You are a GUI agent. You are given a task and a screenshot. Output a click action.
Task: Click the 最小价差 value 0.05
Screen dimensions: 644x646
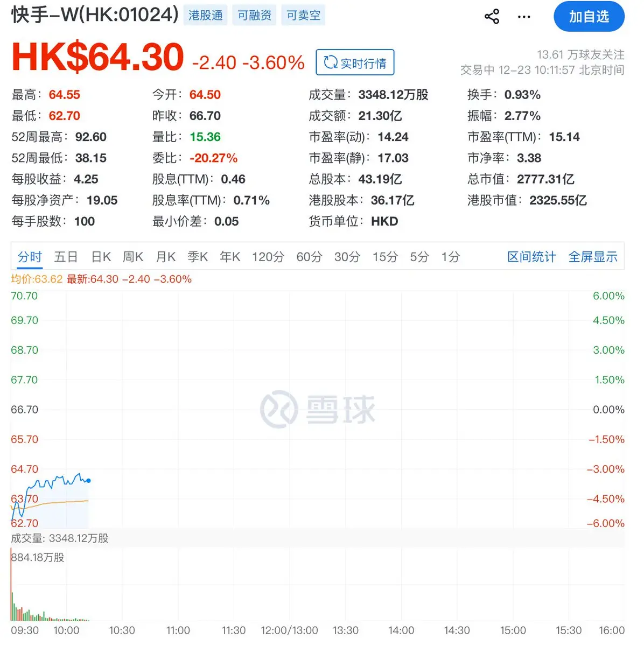click(x=226, y=221)
